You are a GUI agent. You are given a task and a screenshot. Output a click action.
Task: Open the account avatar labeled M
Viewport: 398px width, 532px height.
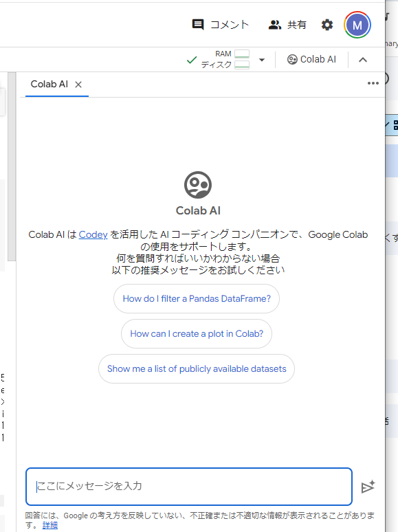(x=357, y=25)
